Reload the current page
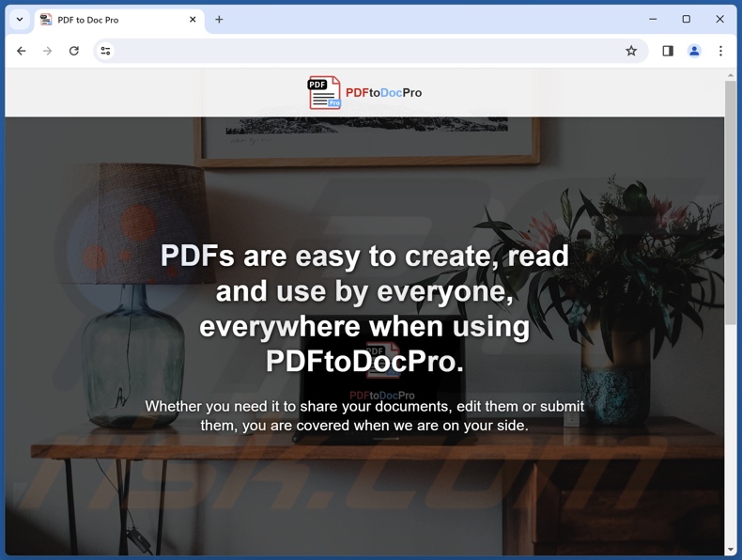 pyautogui.click(x=74, y=51)
